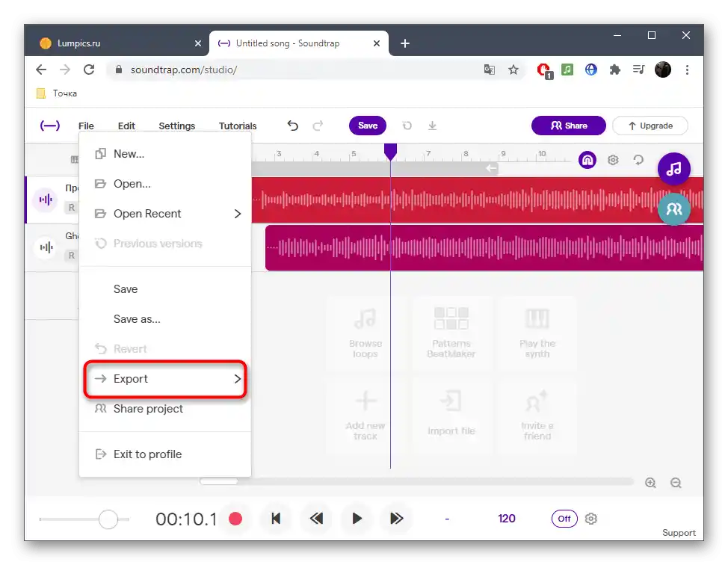Go back in browser

[x=41, y=70]
